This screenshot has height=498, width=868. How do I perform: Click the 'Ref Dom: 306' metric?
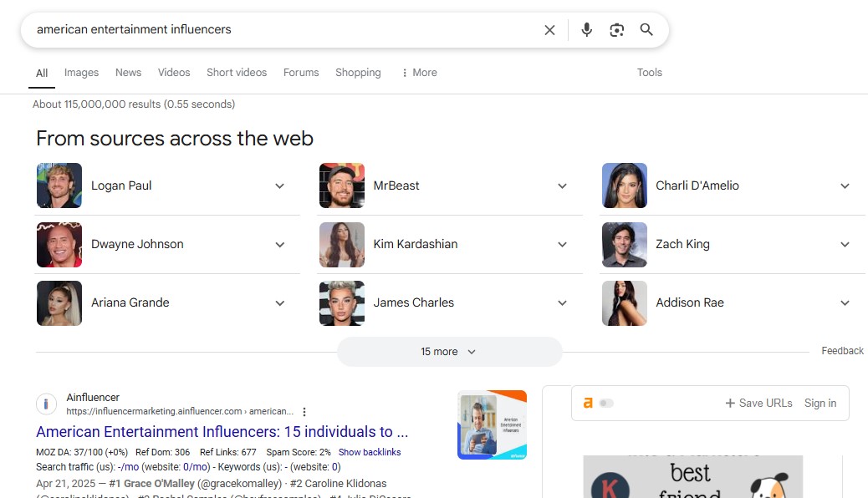[x=163, y=452]
